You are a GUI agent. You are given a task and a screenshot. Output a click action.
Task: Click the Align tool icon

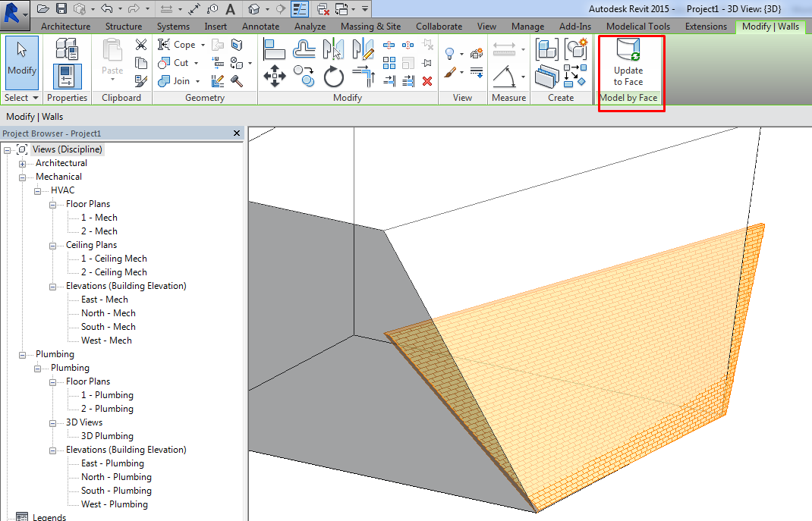point(275,50)
